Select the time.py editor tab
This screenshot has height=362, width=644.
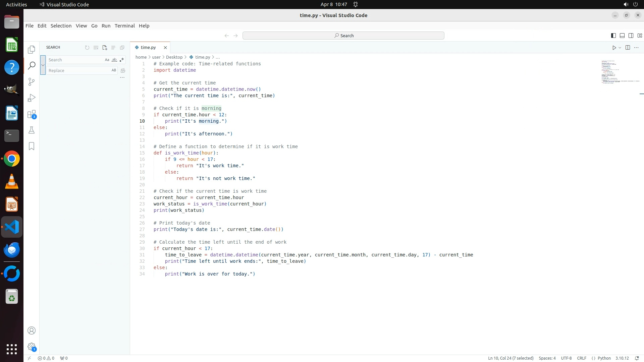coord(148,48)
